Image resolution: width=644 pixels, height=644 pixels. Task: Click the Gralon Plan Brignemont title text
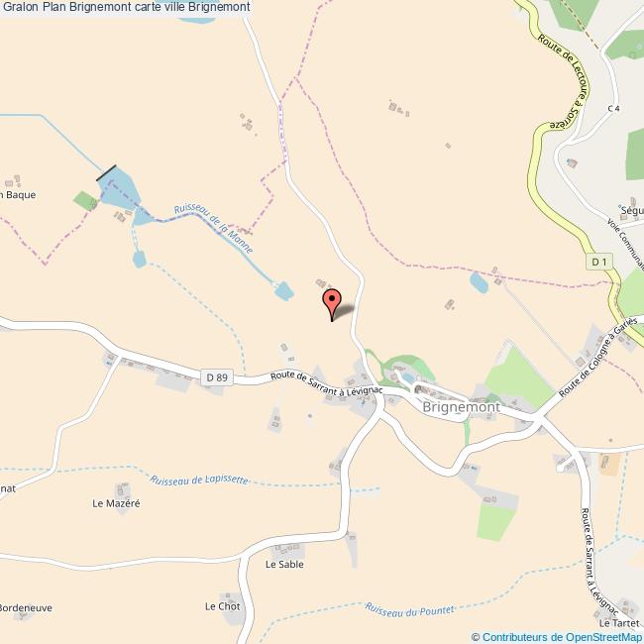[127, 7]
